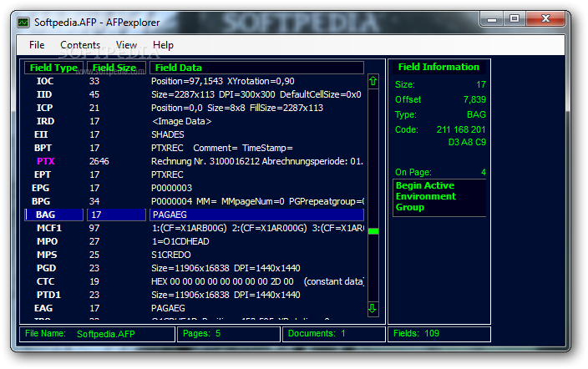Select the EAG field row
The height and width of the screenshot is (369, 588).
[195, 308]
